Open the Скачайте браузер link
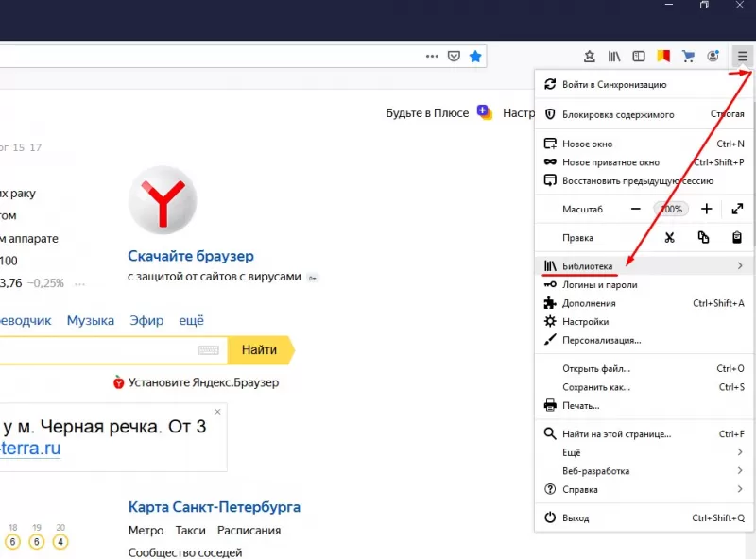This screenshot has width=756, height=559. tap(190, 256)
